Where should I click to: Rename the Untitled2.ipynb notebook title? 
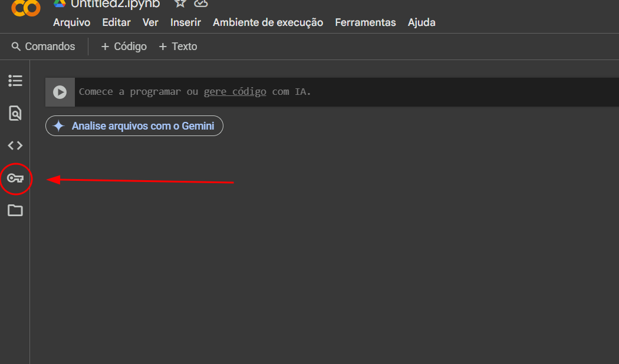click(x=115, y=4)
